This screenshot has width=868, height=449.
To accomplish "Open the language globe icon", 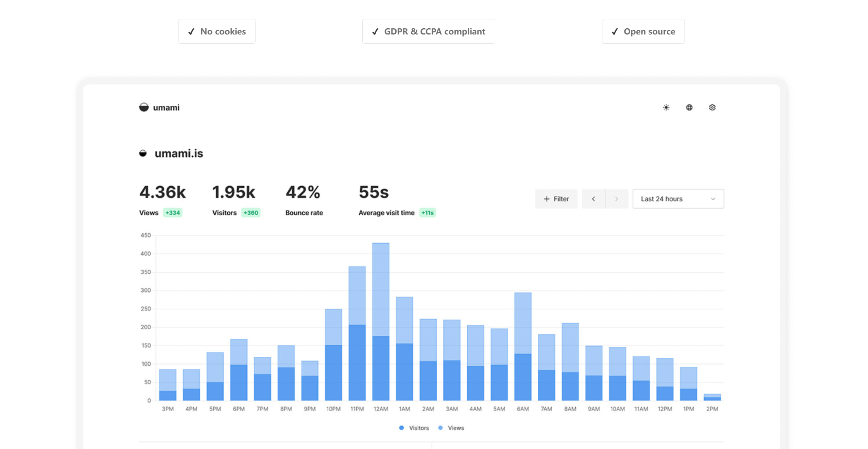I will point(689,107).
